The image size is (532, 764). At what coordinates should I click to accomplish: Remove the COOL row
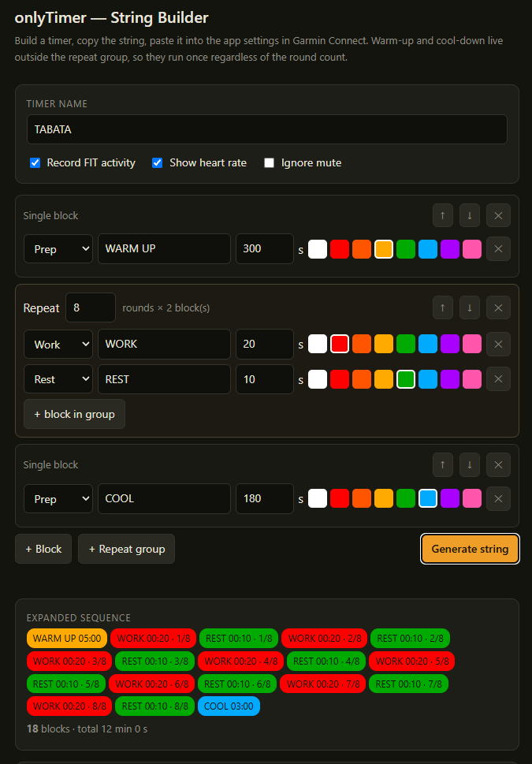pos(498,498)
